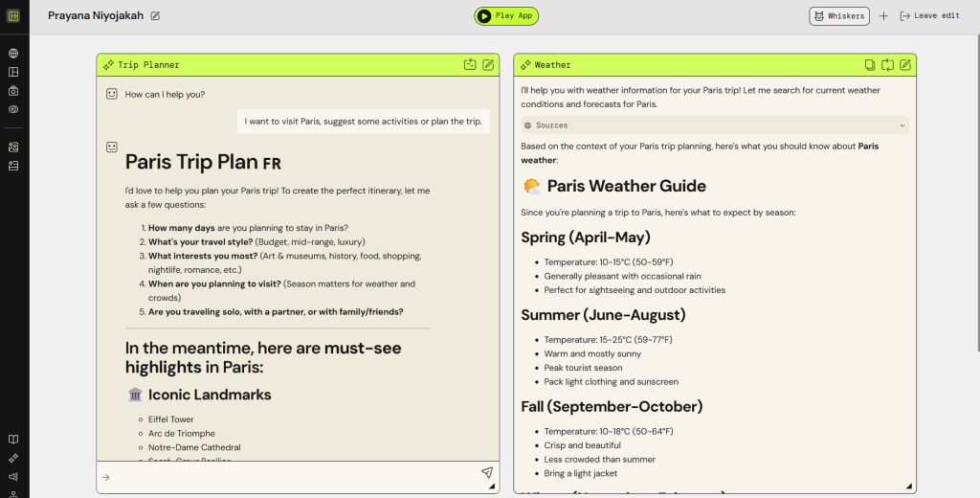The image size is (980, 498).
Task: Click the plus icon in top bar
Action: (883, 16)
